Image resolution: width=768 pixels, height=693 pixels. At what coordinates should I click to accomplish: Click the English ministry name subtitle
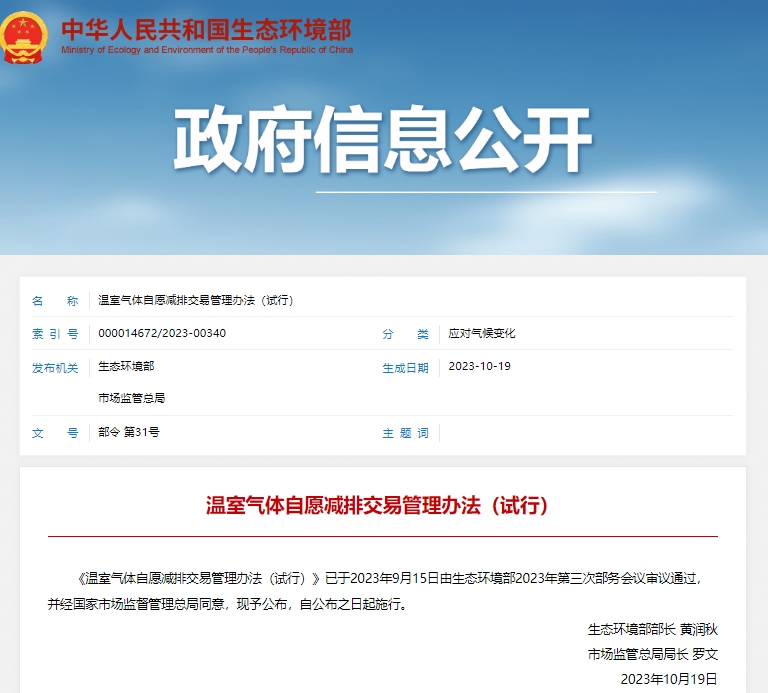click(x=207, y=49)
